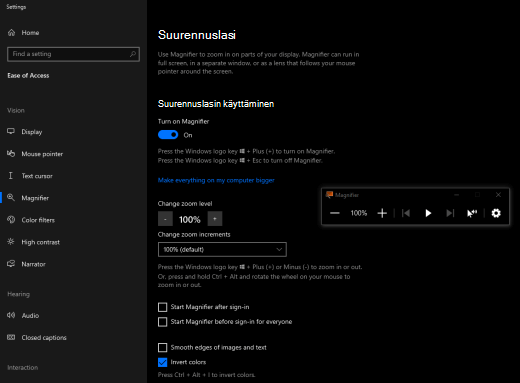Zoom in using Magnifier toolbar plus icon
Viewport: 520px width, 383px height.
coord(382,213)
